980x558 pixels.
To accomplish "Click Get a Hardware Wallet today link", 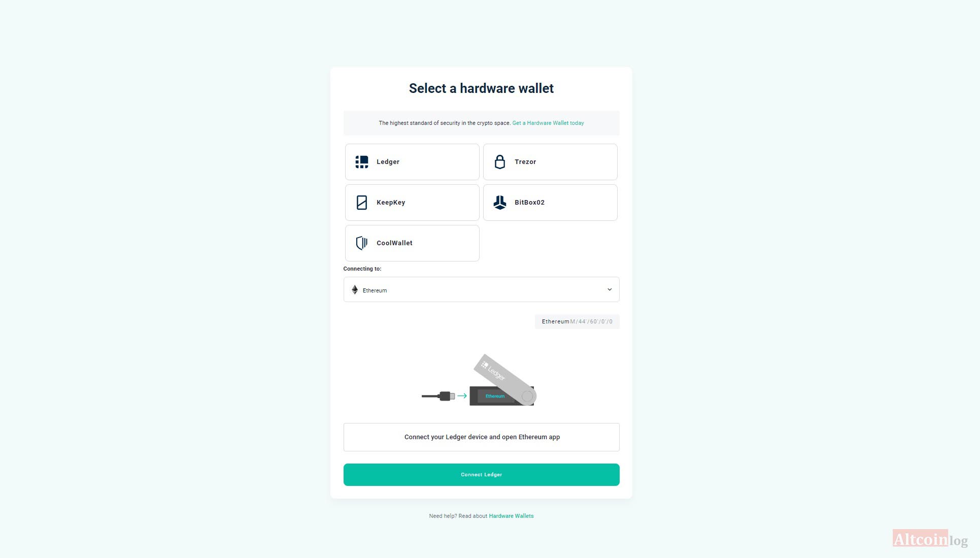I will coord(547,122).
